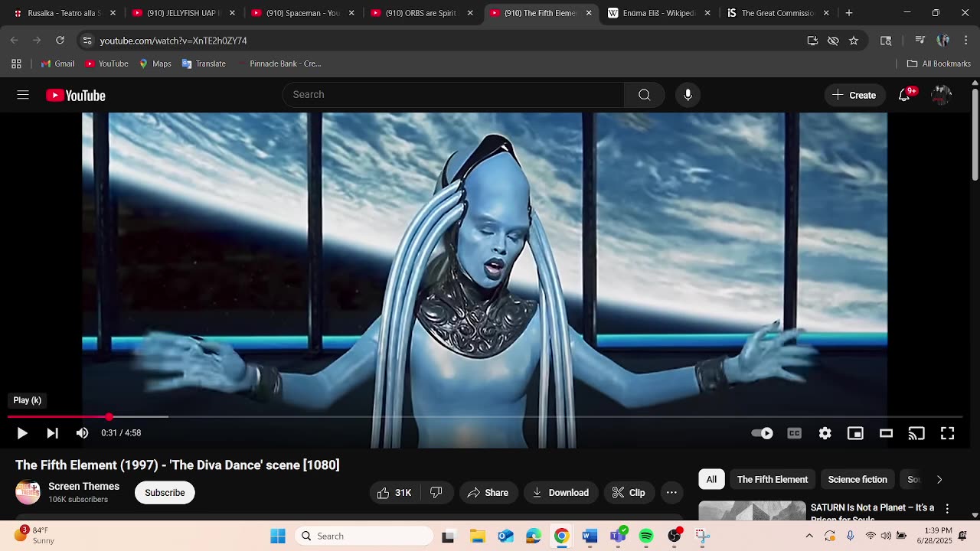Open a new browser tab

tap(849, 13)
